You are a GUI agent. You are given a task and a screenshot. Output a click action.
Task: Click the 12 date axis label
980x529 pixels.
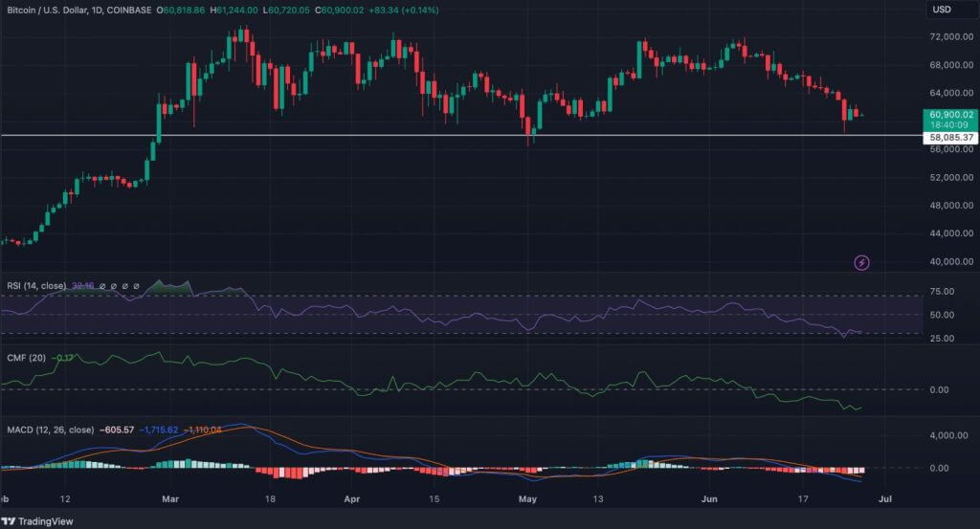point(65,499)
